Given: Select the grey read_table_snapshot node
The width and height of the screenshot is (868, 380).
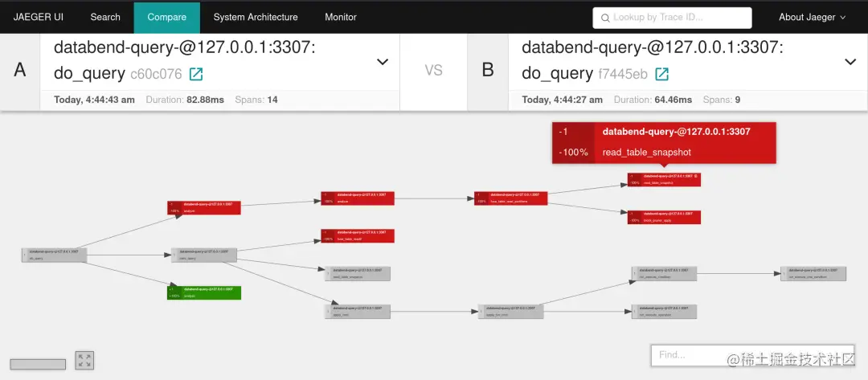Looking at the screenshot, I should click(358, 273).
